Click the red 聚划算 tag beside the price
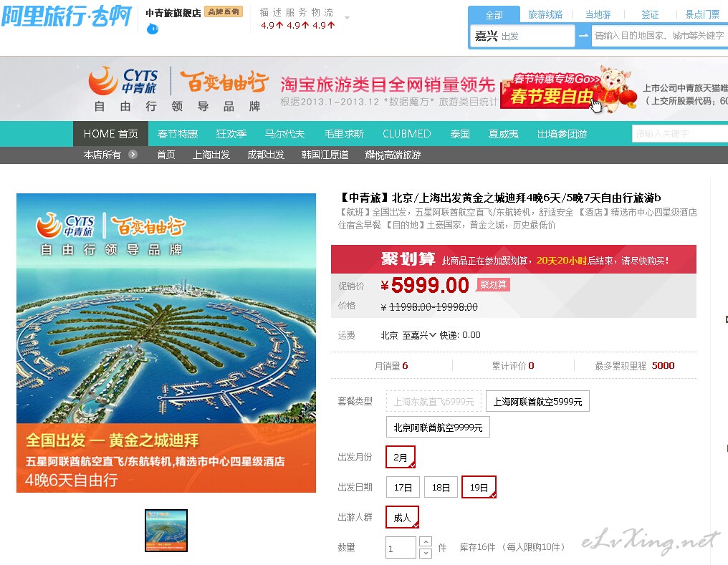This screenshot has width=728, height=565. coord(493,284)
